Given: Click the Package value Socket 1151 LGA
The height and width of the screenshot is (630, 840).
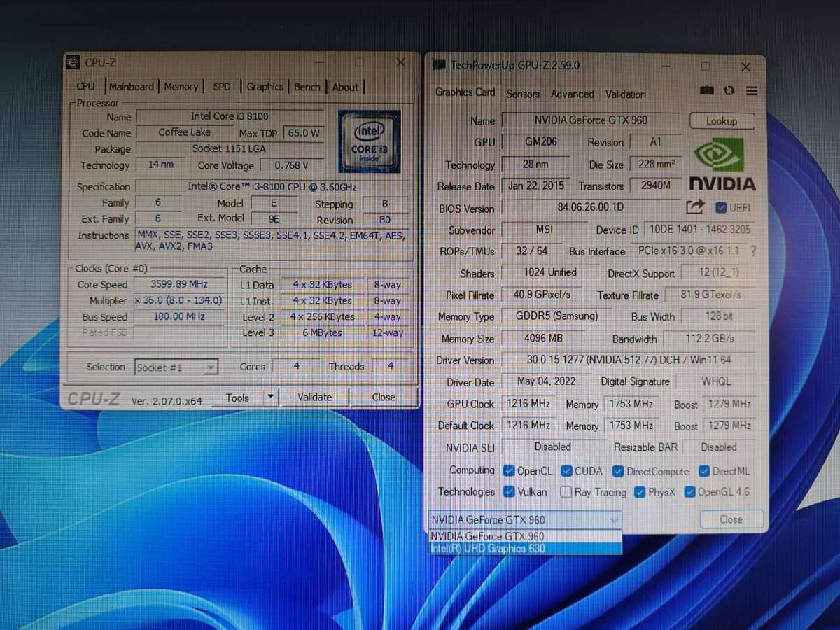Looking at the screenshot, I should point(229,148).
